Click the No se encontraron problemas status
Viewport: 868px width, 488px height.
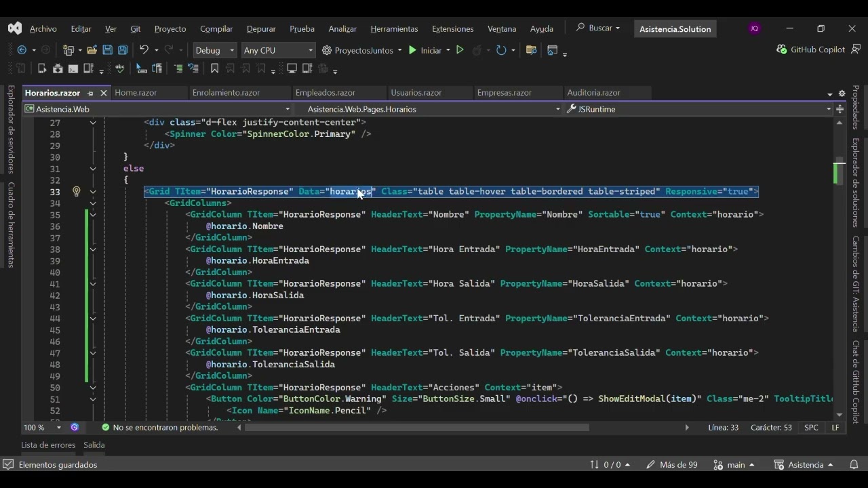click(x=160, y=428)
